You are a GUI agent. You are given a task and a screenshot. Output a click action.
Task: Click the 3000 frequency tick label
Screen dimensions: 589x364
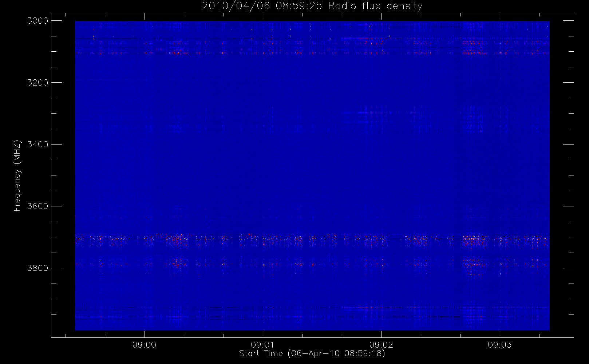(x=38, y=21)
